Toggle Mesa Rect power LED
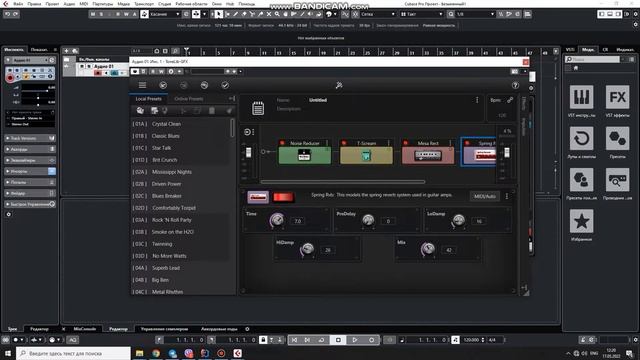Screen dimensions: 640x360 405,143
